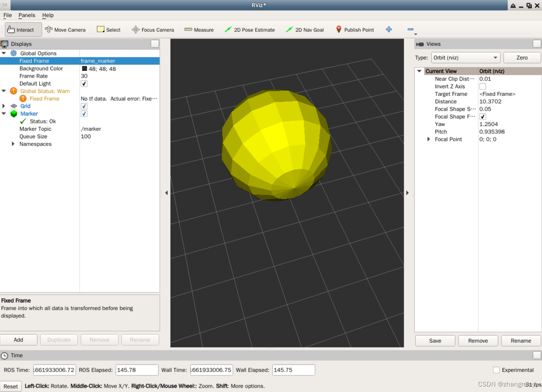Activate the Publish Point tool

[x=355, y=30]
